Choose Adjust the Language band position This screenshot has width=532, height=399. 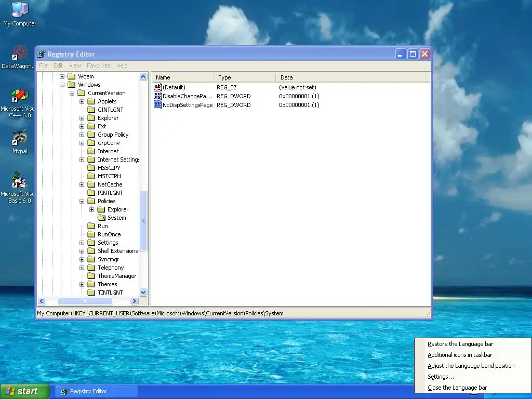473,366
